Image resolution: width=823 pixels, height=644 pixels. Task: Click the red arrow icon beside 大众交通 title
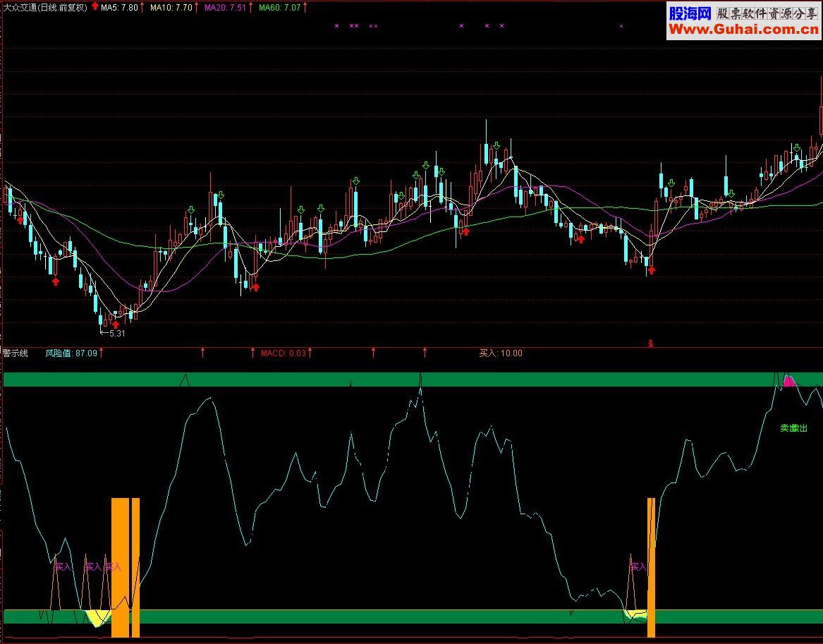(x=95, y=7)
